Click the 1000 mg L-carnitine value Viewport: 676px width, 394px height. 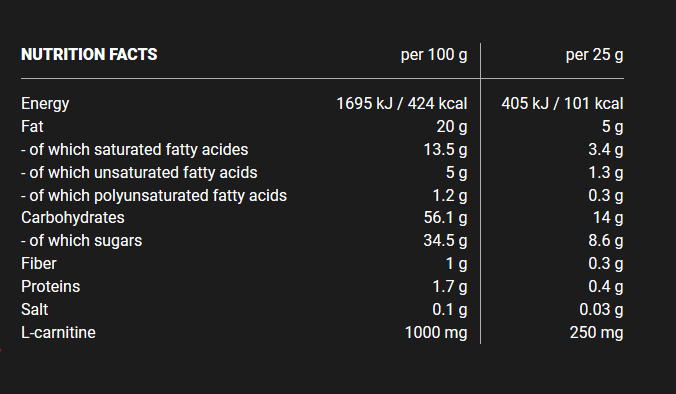point(436,332)
